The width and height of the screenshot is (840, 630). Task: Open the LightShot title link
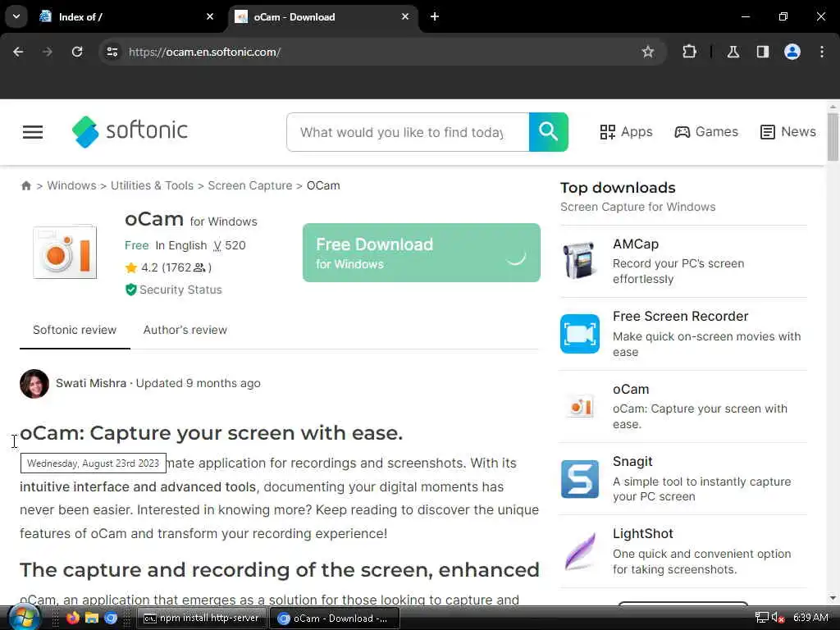click(x=642, y=534)
